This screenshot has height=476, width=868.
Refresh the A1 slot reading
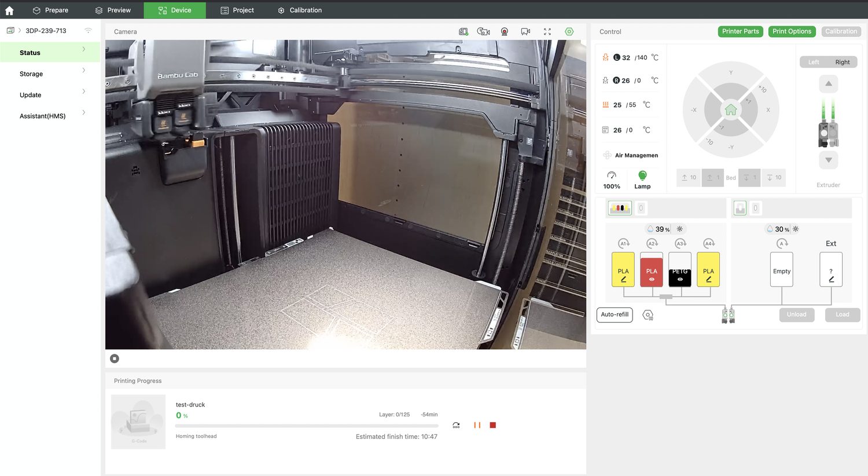pyautogui.click(x=624, y=244)
